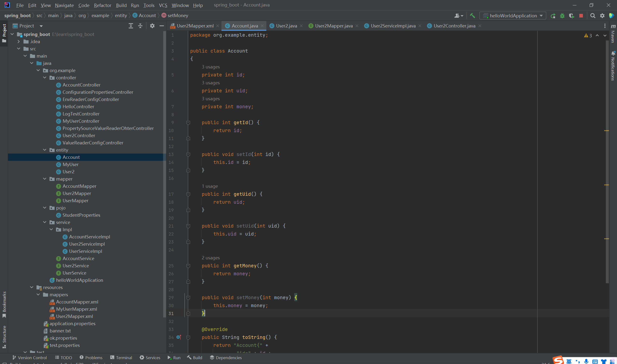Toggle the Bookmarks side panel
Viewport: 617px width, 364px height.
(4, 304)
